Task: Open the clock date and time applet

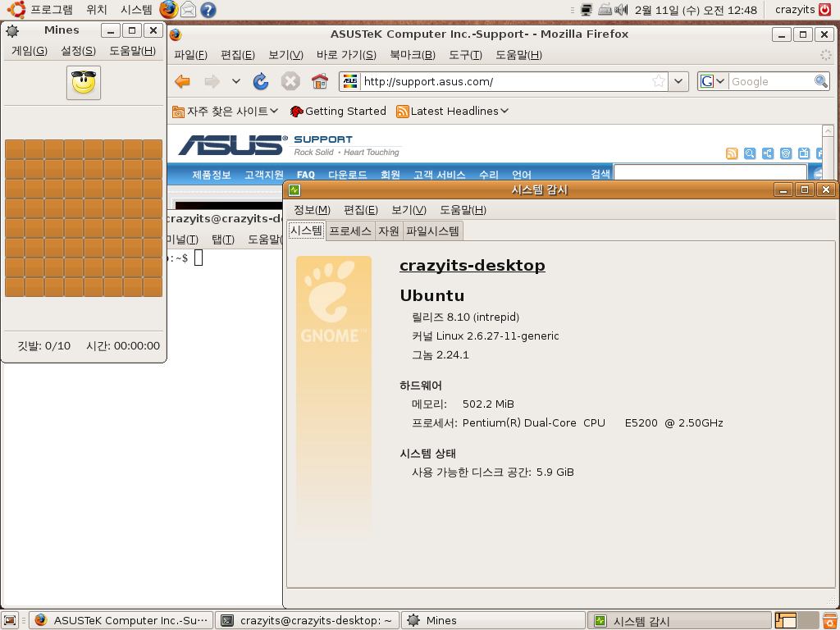Action: (696, 10)
